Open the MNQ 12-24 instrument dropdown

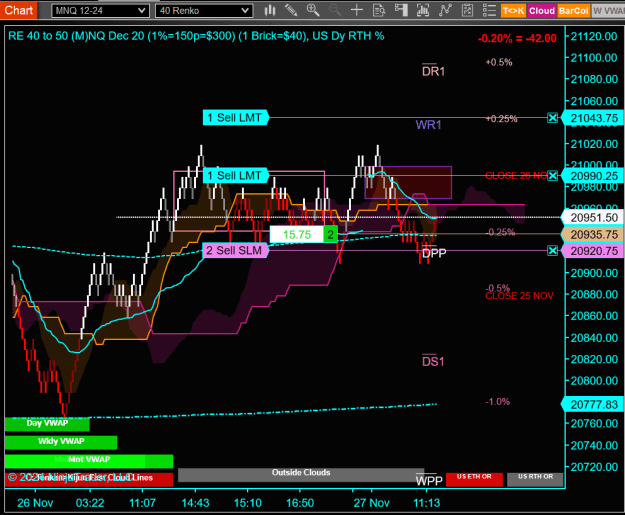[100, 11]
